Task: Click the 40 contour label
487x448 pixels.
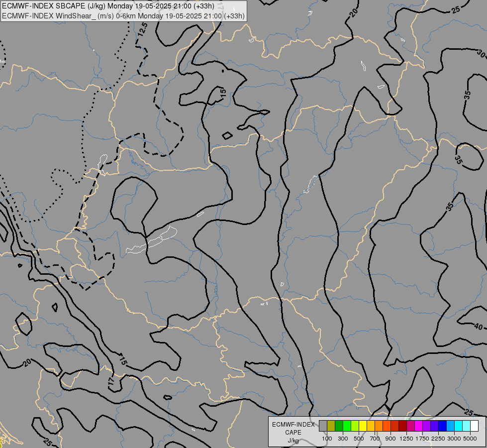Action: coord(479,327)
